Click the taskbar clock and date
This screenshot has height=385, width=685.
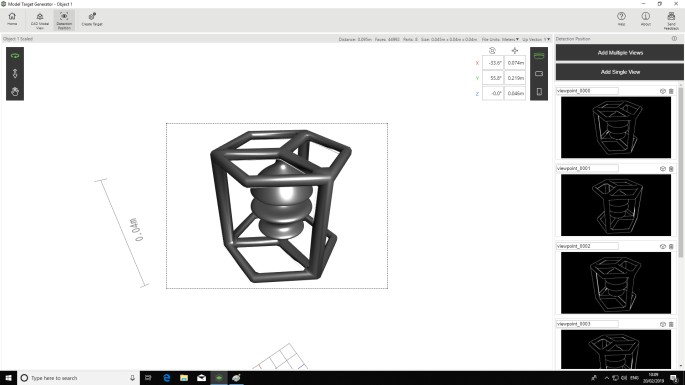[x=653, y=378]
